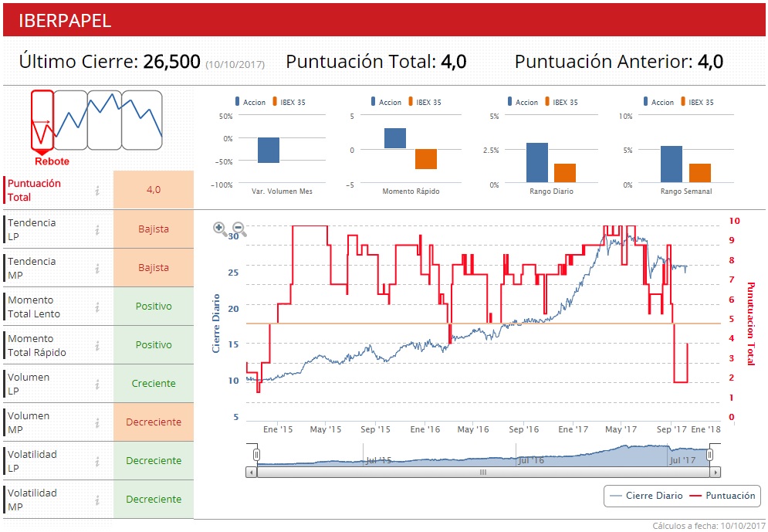Toggle Cierre Diario line in main chart legend
This screenshot has height=532, width=768.
tap(645, 496)
